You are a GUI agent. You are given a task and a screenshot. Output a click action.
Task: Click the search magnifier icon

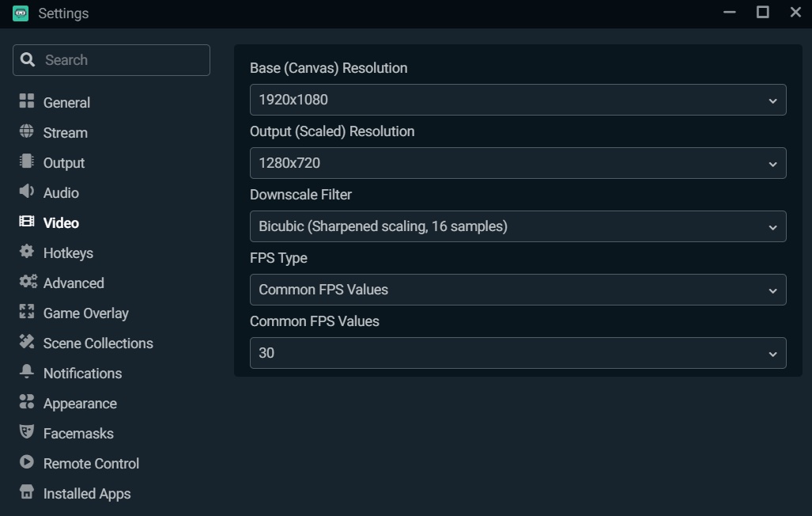[28, 59]
